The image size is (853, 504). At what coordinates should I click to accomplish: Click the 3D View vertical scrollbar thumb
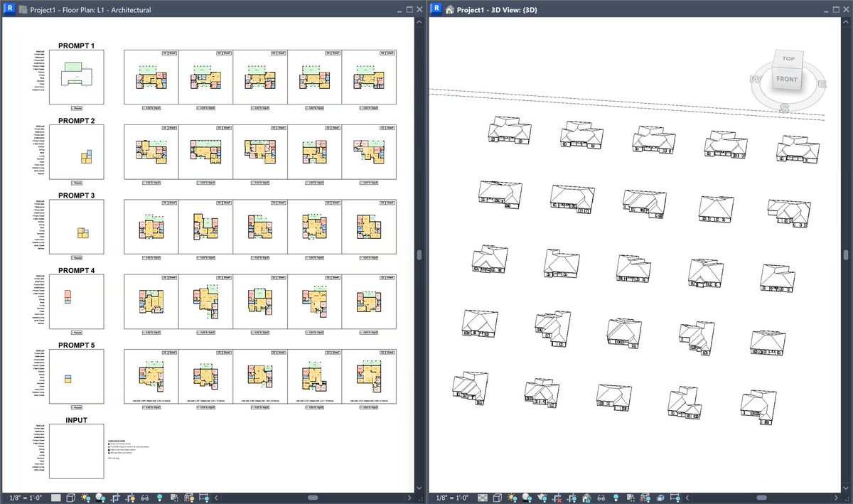pos(846,254)
